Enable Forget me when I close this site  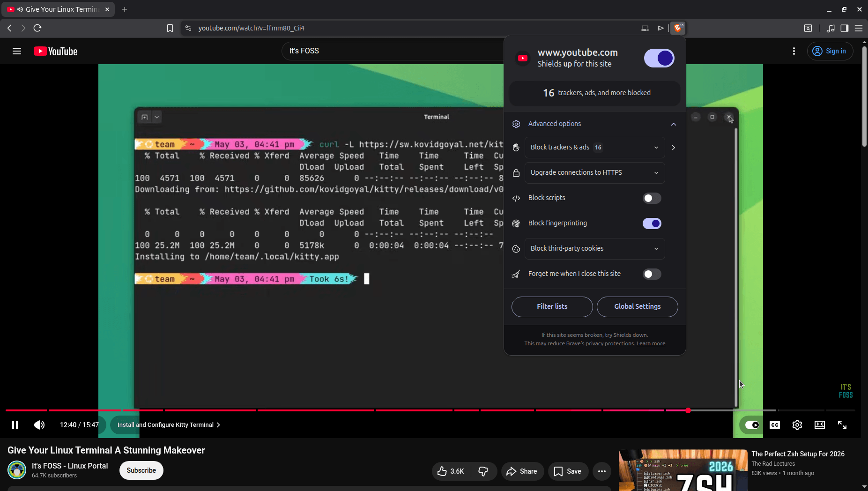point(652,274)
